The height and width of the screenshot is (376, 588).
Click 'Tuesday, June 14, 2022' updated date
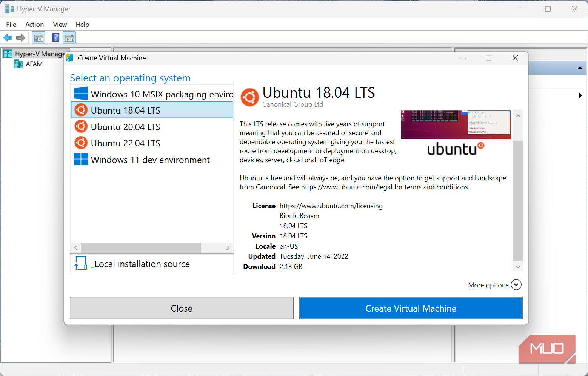(314, 256)
